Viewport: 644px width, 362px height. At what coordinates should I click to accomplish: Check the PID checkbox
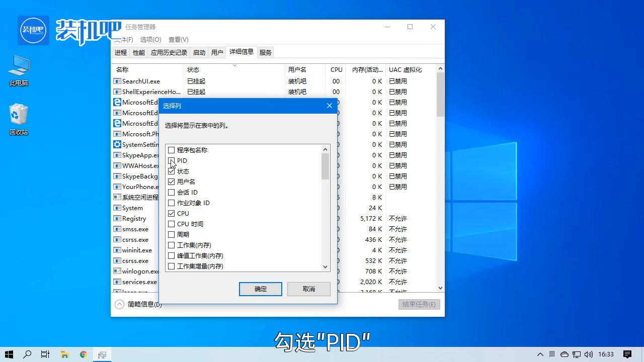point(171,160)
